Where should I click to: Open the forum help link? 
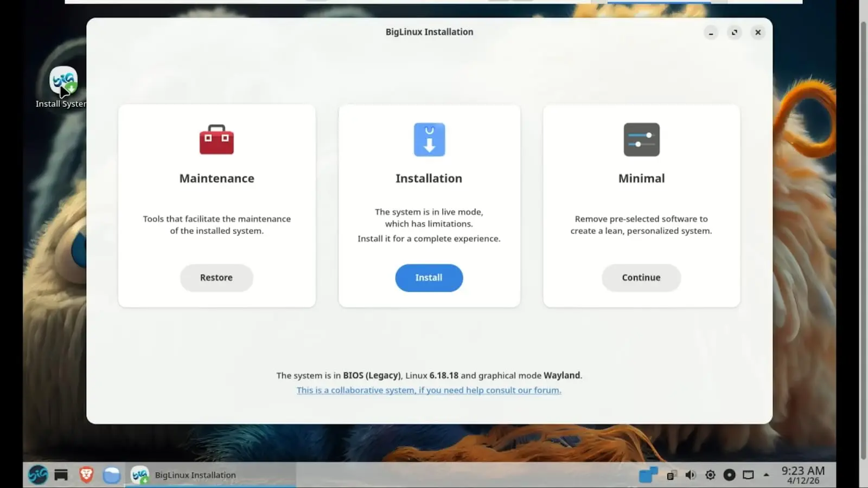[x=429, y=390]
